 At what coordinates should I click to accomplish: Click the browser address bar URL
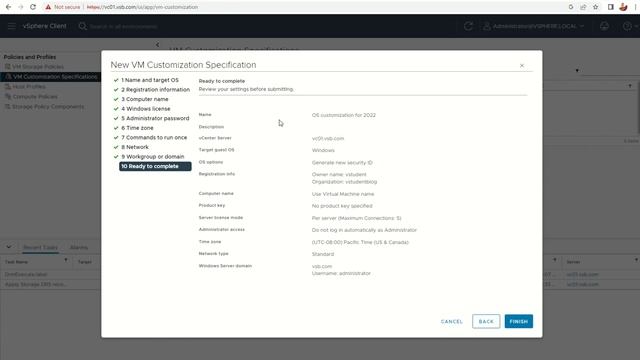(x=142, y=7)
